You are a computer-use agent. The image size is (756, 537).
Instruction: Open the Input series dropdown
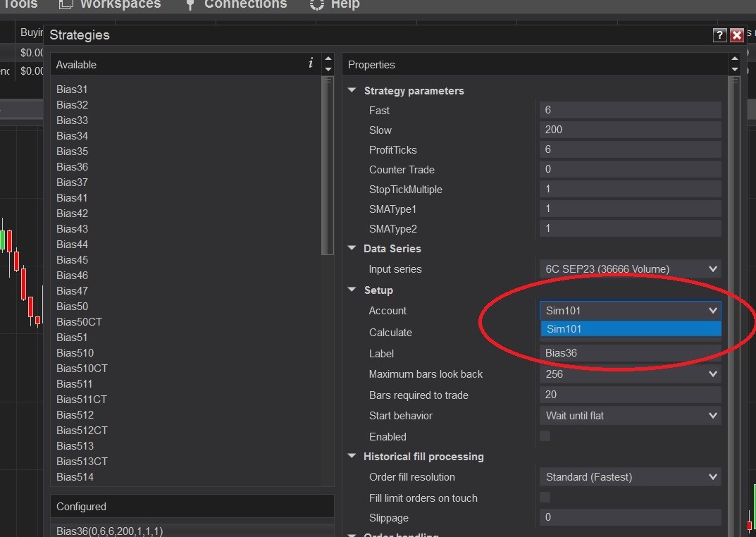(630, 269)
